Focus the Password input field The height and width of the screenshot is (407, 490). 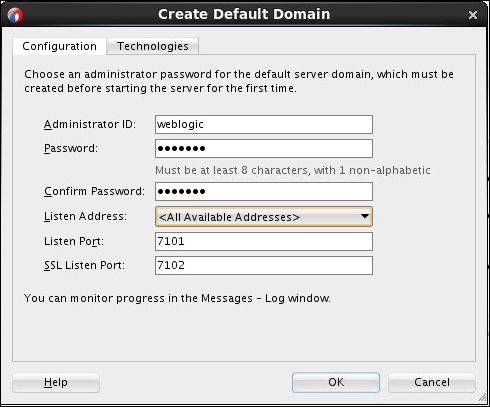(x=264, y=148)
